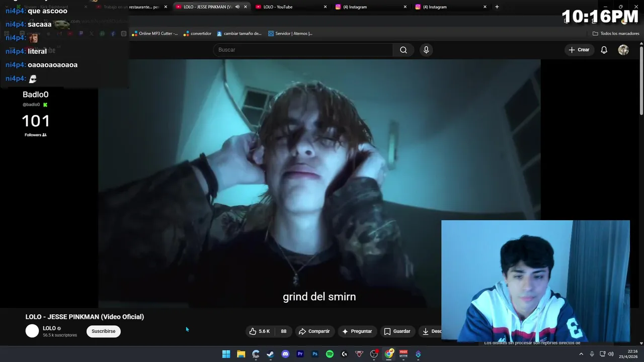Screen dimensions: 644x362
Task: Open Steam from taskbar
Action: coord(270,354)
